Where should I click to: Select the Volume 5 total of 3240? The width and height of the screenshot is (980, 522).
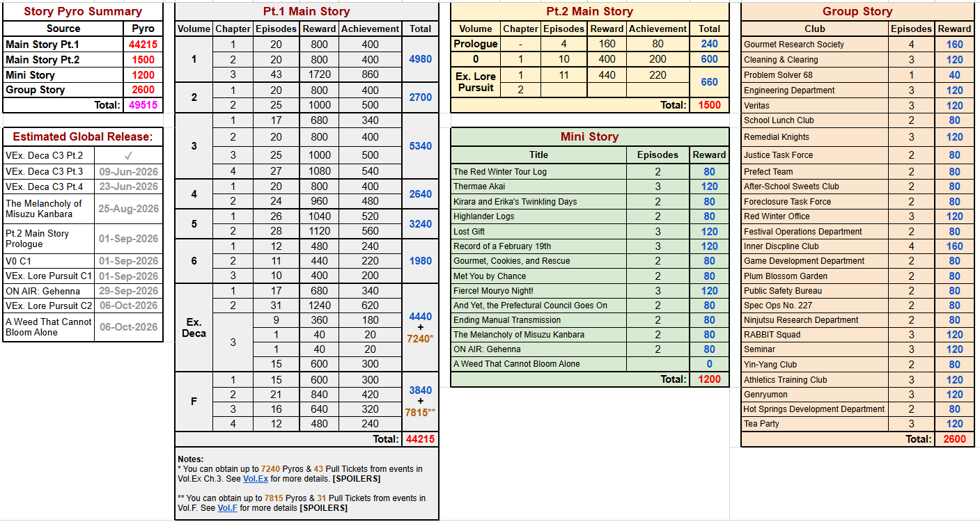click(x=421, y=224)
